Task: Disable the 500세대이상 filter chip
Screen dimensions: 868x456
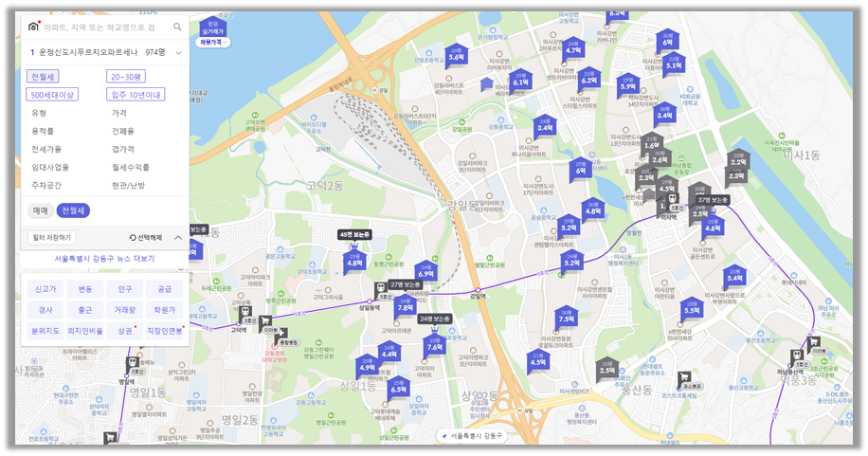Action: [x=53, y=94]
